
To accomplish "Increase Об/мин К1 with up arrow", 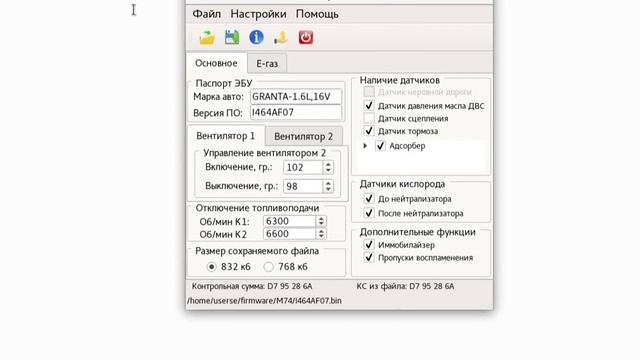I will tap(321, 218).
